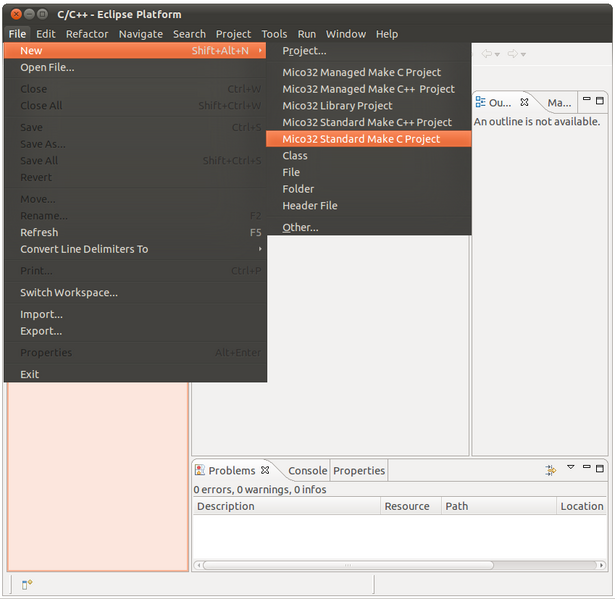Screen dimensions: 615x599
Task: Maximize the Problems panel
Action: pos(600,468)
